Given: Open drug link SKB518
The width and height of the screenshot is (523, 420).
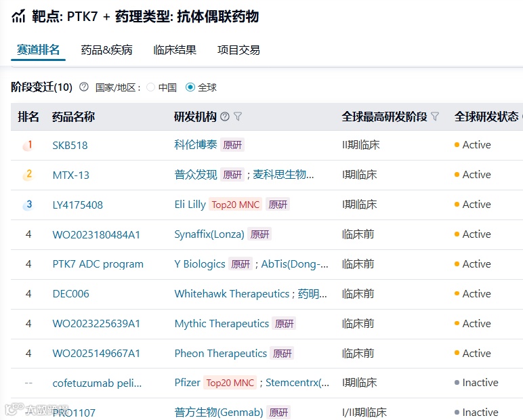Looking at the screenshot, I should pos(70,145).
